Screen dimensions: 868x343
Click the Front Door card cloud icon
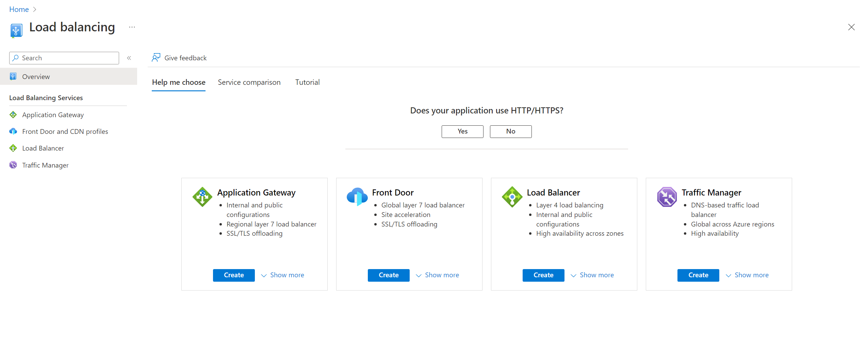coord(357,197)
